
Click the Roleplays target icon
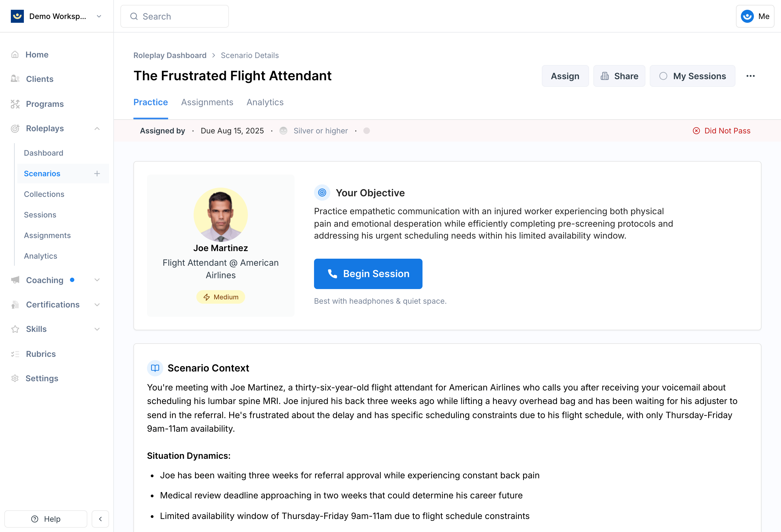point(15,128)
